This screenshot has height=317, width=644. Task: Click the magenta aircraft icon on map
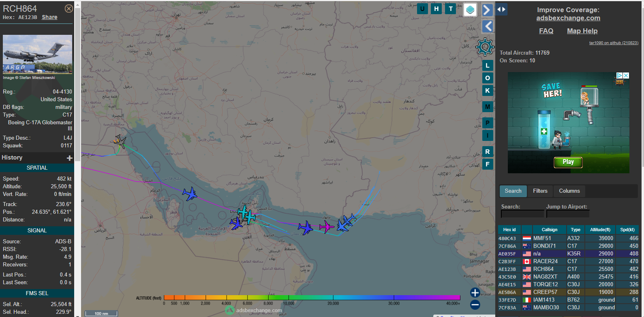pos(326,227)
